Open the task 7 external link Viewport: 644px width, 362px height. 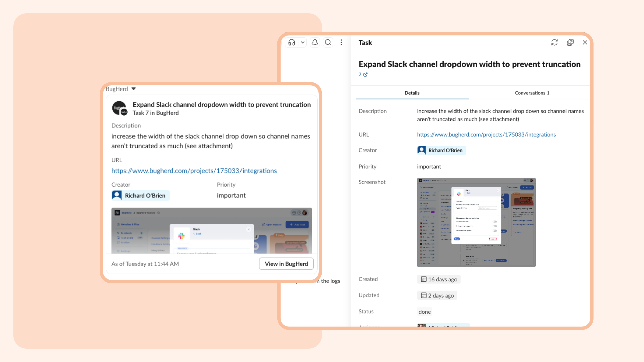(x=363, y=74)
